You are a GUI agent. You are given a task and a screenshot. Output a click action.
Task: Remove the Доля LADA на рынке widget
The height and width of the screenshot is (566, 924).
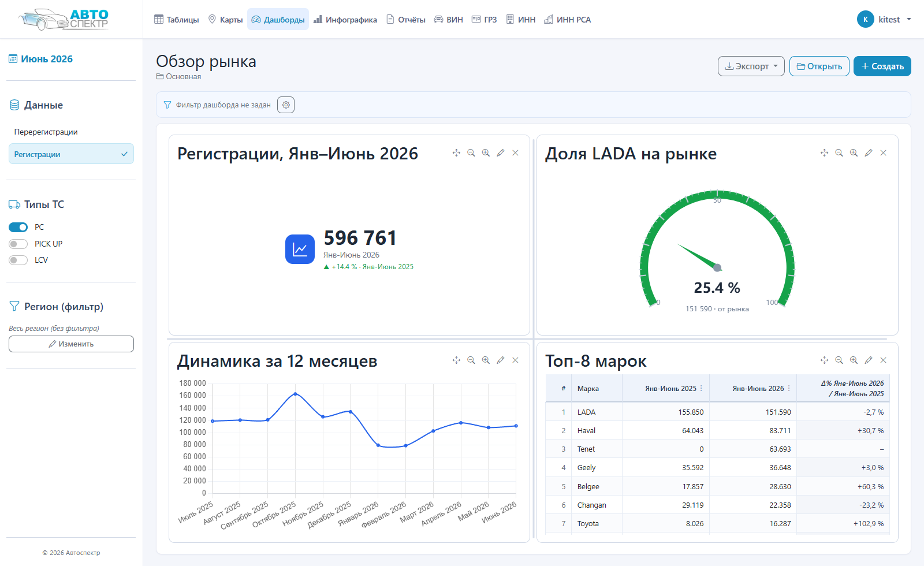(x=884, y=153)
